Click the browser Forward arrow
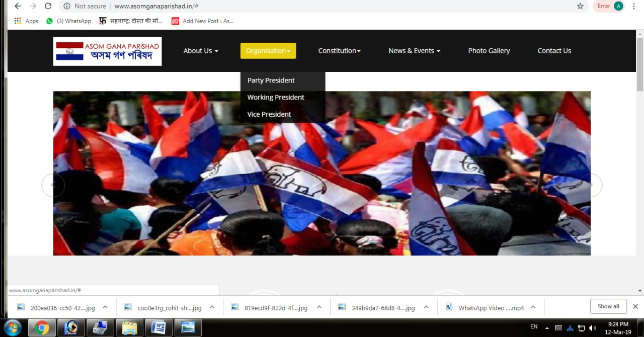 coord(33,6)
